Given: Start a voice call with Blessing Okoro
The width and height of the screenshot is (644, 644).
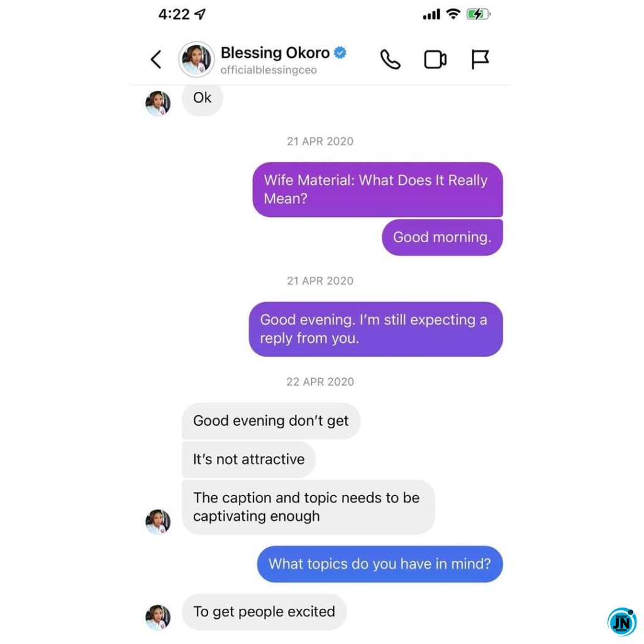Looking at the screenshot, I should (x=390, y=60).
